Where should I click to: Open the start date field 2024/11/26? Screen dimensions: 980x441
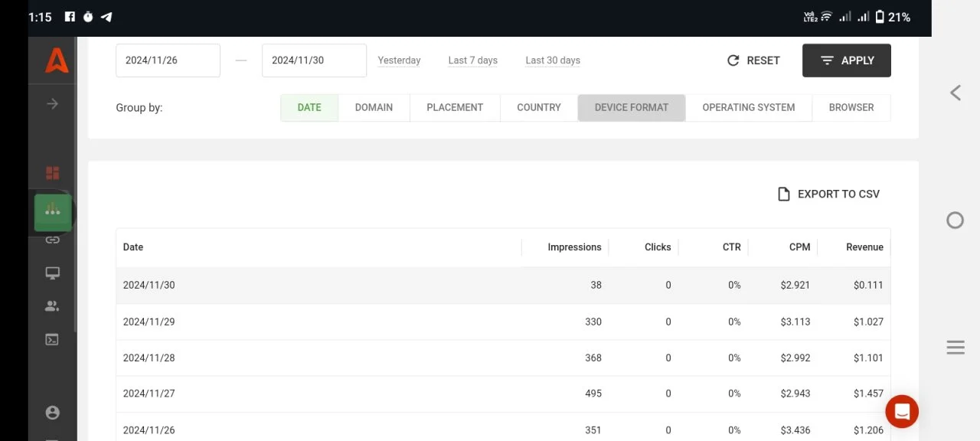point(168,60)
